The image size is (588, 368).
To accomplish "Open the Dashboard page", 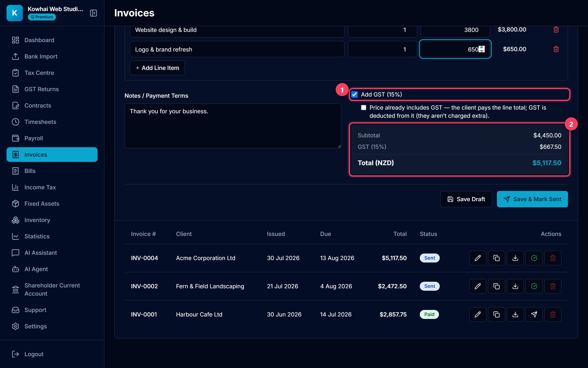I will (52, 40).
